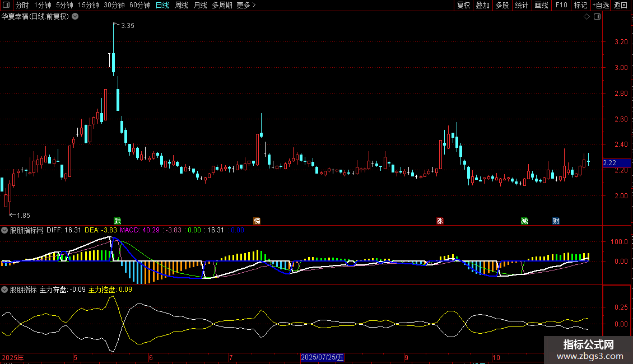The width and height of the screenshot is (633, 364).
Task: Switch to the 周线 weekly period tab
Action: pyautogui.click(x=181, y=6)
